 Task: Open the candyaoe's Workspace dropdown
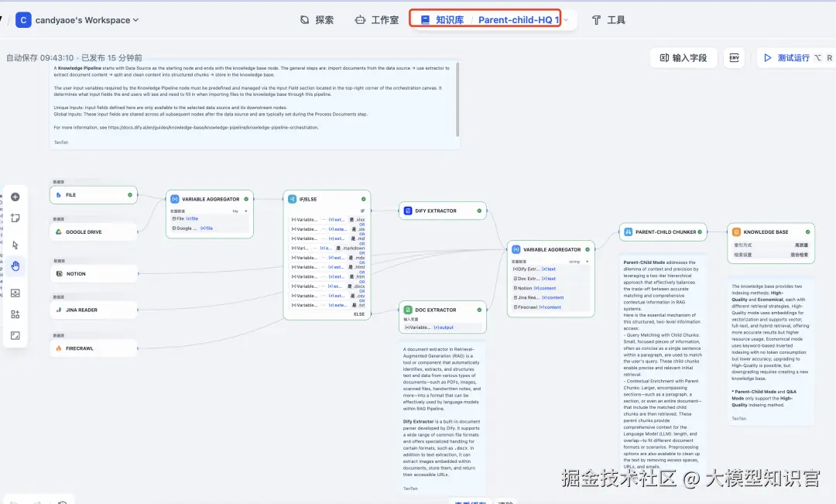pos(87,19)
